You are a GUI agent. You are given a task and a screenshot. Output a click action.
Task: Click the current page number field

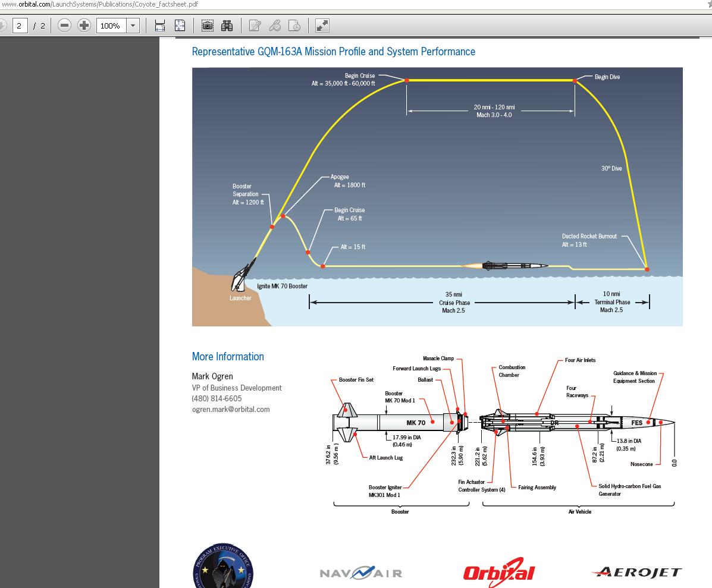point(20,26)
